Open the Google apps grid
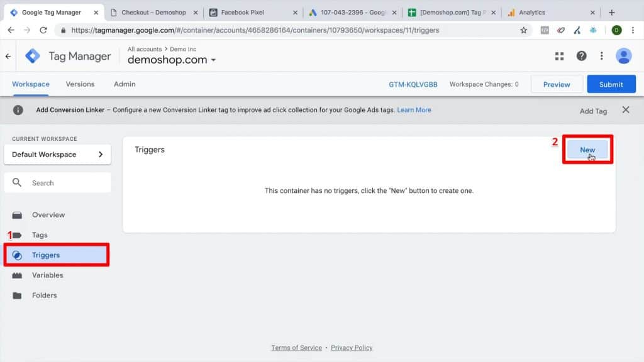Image resolution: width=644 pixels, height=362 pixels. click(559, 56)
